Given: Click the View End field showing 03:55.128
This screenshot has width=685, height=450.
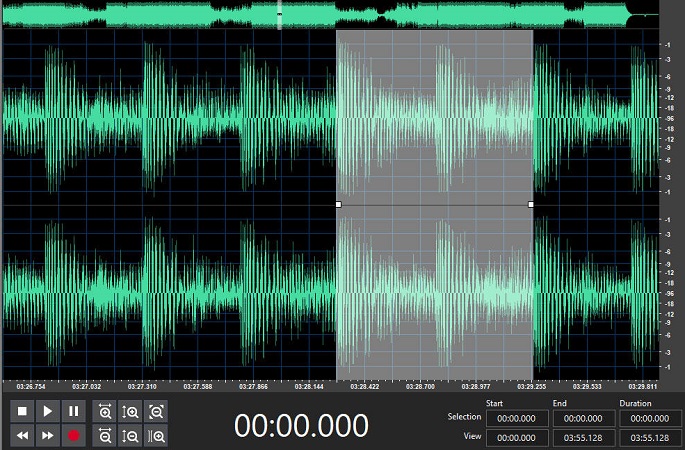Looking at the screenshot, I should [x=583, y=437].
